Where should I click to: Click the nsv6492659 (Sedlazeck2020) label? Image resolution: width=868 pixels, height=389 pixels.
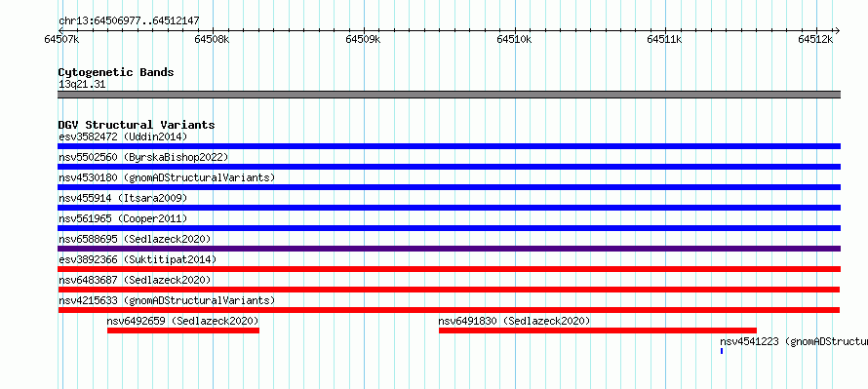[182, 321]
